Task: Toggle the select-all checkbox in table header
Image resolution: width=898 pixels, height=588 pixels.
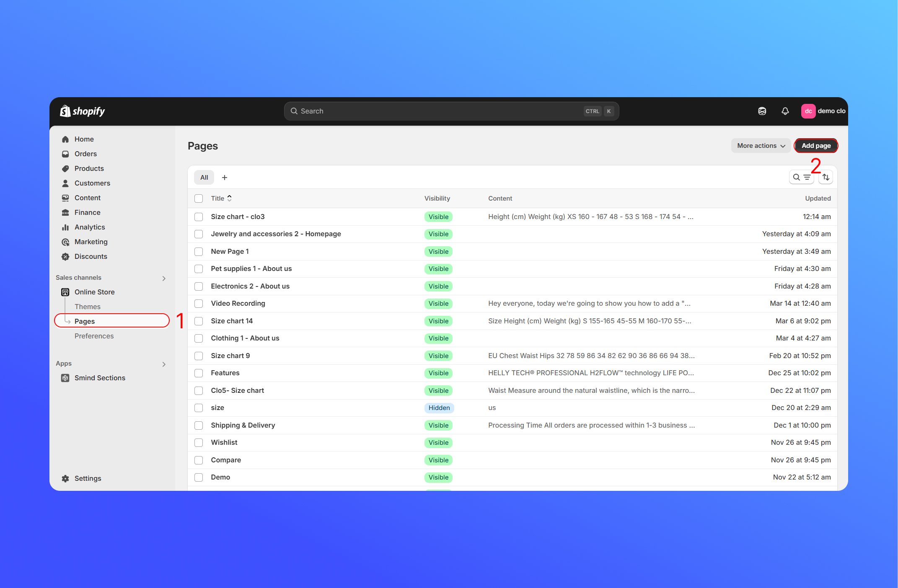Action: [199, 199]
